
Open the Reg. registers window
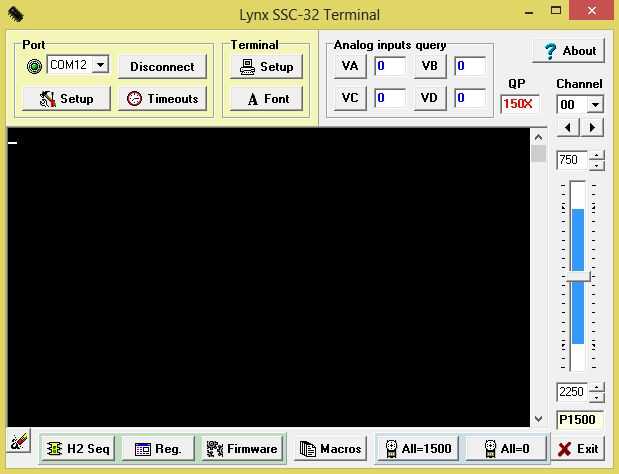(x=158, y=448)
